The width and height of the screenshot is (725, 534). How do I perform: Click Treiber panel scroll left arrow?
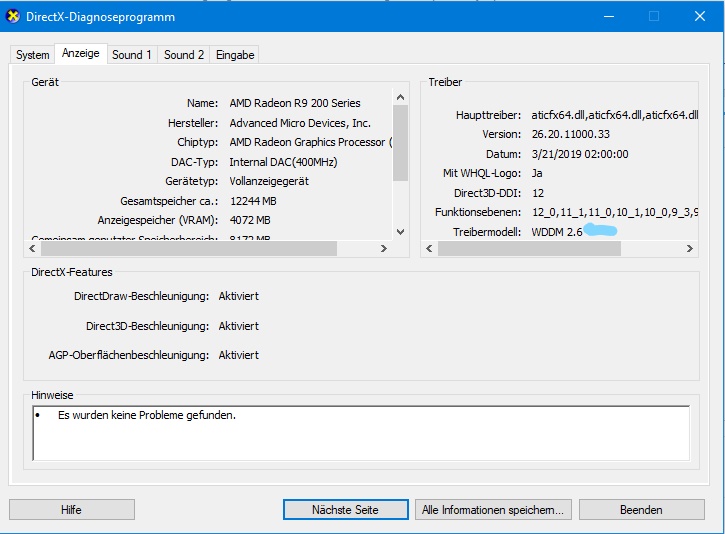[x=429, y=249]
